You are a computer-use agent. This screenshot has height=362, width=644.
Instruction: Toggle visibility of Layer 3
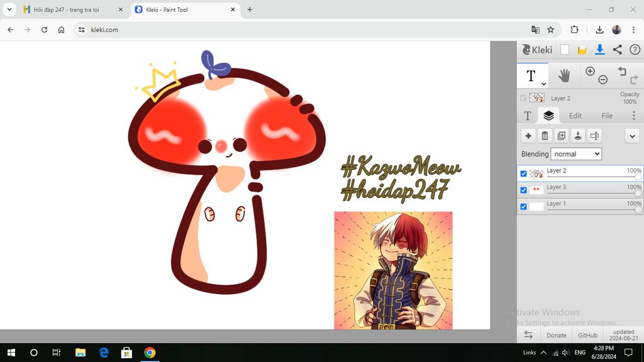(523, 190)
